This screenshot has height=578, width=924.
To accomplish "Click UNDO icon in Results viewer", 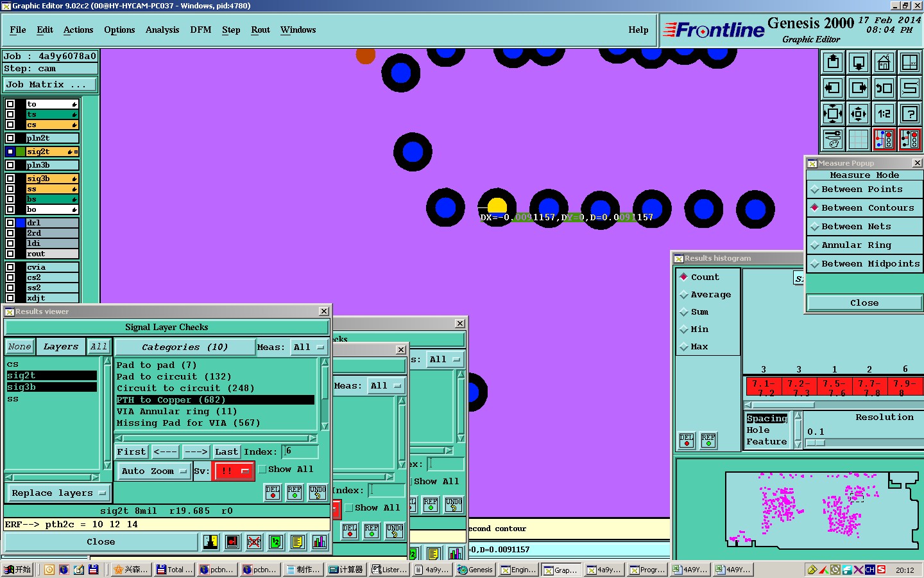I will (318, 493).
